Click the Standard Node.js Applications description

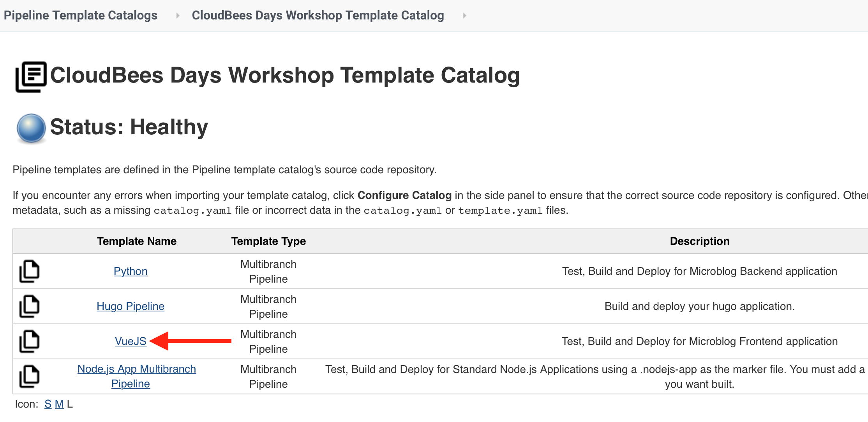point(595,376)
